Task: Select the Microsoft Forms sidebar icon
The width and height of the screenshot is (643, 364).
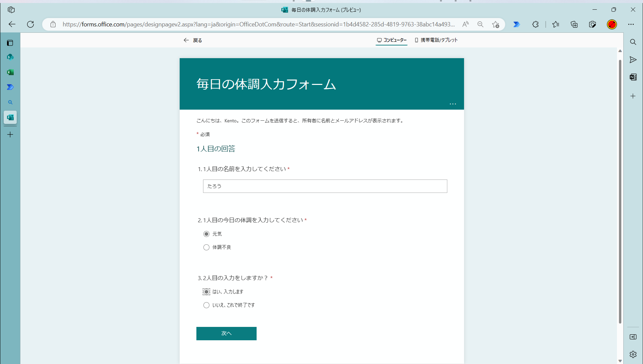Action: 10,117
